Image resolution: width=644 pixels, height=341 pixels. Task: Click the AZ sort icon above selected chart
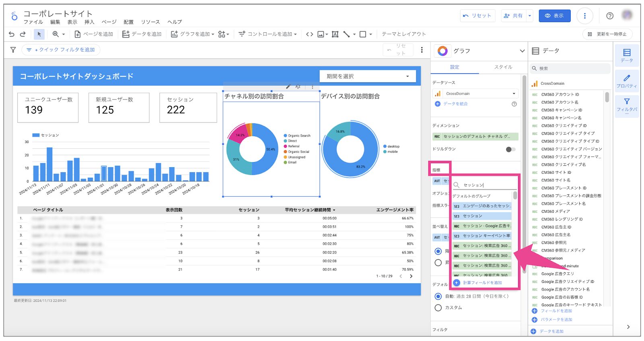(x=298, y=87)
